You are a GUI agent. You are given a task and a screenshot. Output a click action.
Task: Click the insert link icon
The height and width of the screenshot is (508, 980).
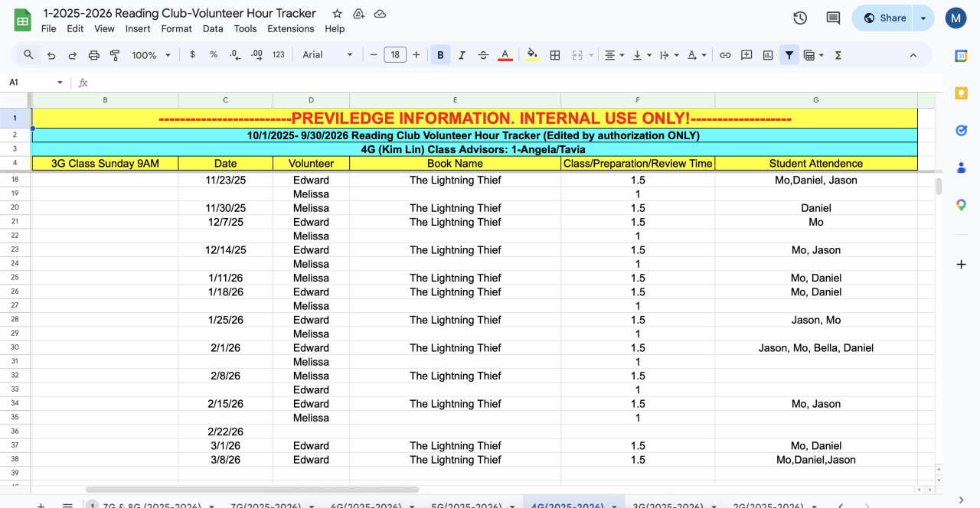pos(725,55)
